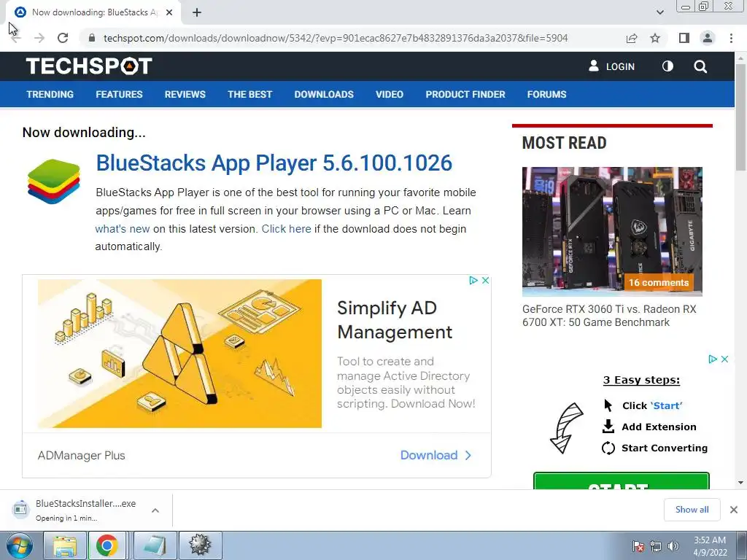Screen dimensions: 747x560
Task: Click the sidebar ad info triangle icon
Action: tap(713, 359)
